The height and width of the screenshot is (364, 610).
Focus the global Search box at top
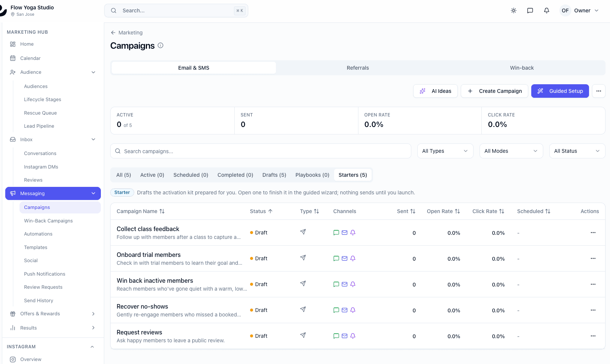coord(176,10)
